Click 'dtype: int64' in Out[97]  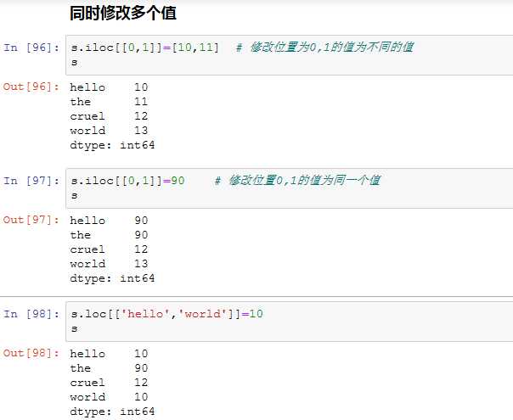[112, 278]
